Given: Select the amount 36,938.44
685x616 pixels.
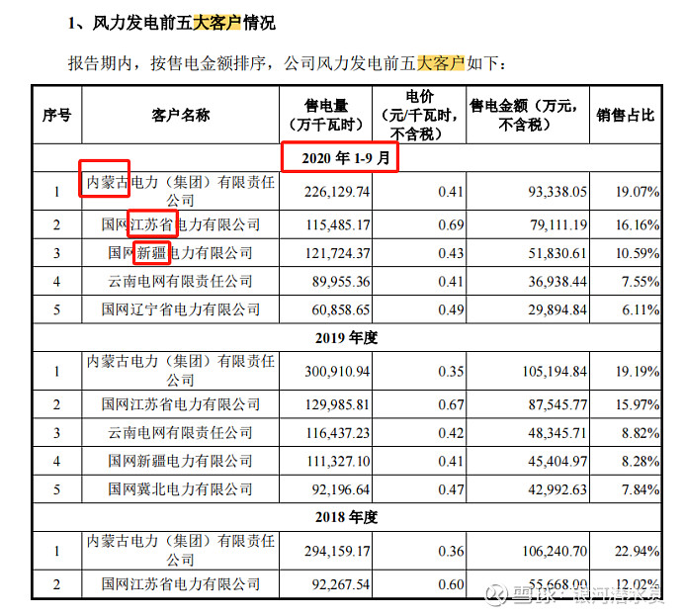Looking at the screenshot, I should pyautogui.click(x=557, y=282).
